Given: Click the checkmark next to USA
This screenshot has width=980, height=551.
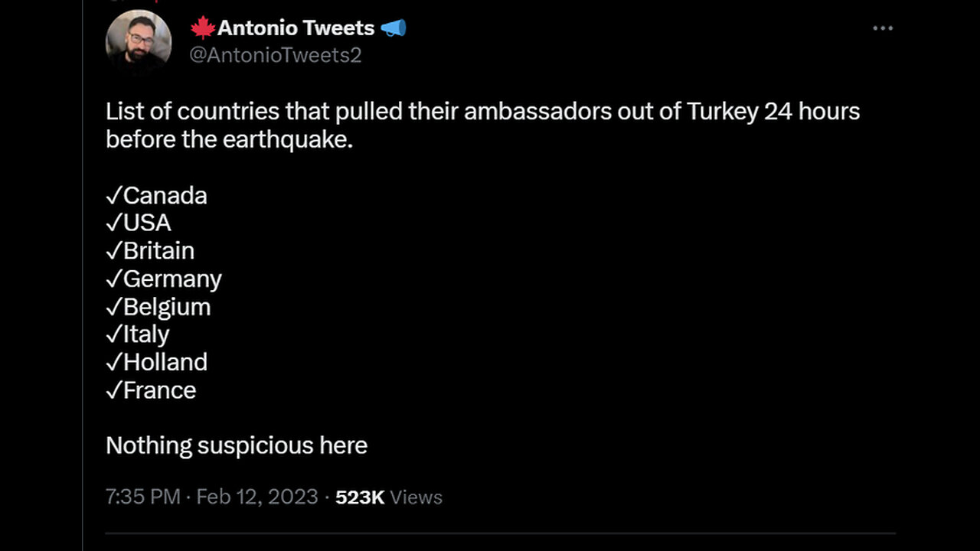Looking at the screenshot, I should click(x=113, y=223).
